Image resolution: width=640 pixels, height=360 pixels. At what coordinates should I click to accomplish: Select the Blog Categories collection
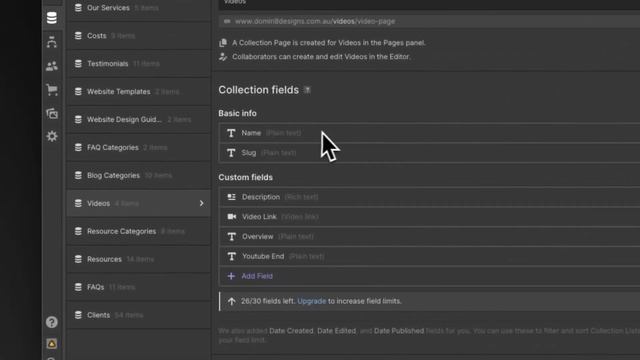pos(138,176)
